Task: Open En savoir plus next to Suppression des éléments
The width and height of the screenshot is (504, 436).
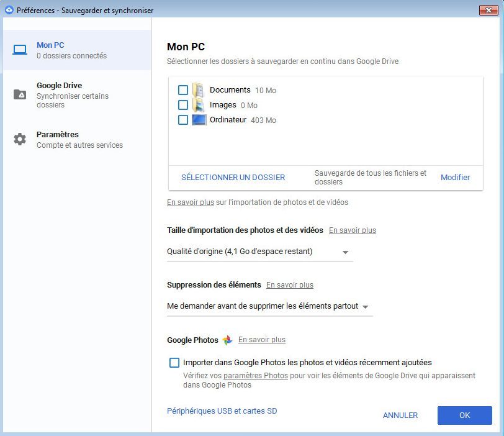Action: [290, 285]
